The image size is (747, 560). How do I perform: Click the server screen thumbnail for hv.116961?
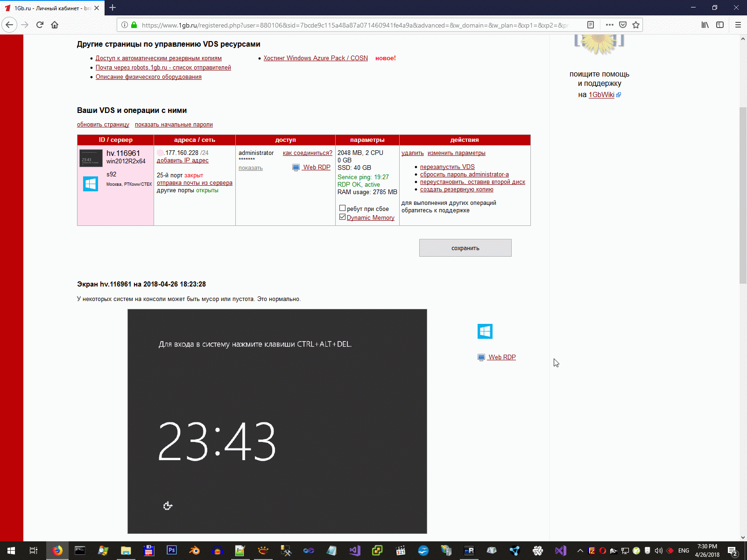click(x=91, y=158)
